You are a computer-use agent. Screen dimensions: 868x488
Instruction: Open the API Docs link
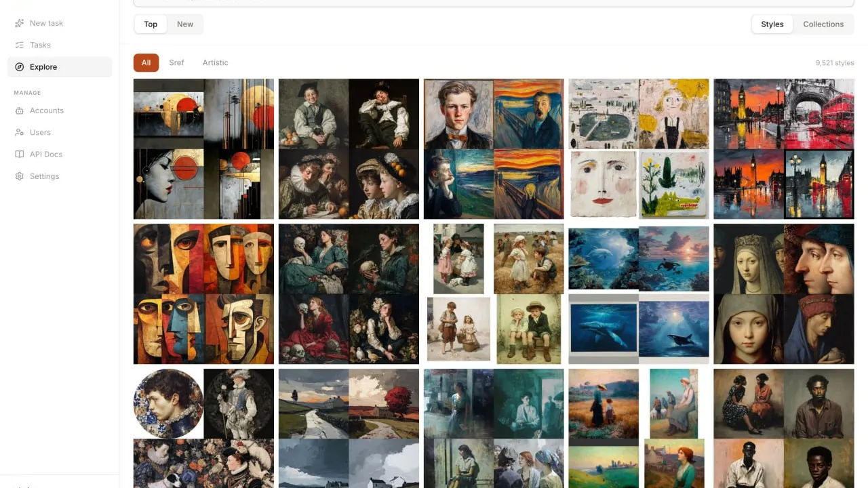tap(46, 154)
